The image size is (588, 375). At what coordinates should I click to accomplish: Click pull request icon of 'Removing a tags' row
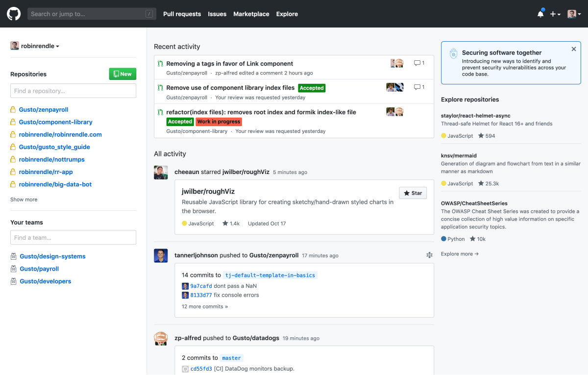pos(160,64)
